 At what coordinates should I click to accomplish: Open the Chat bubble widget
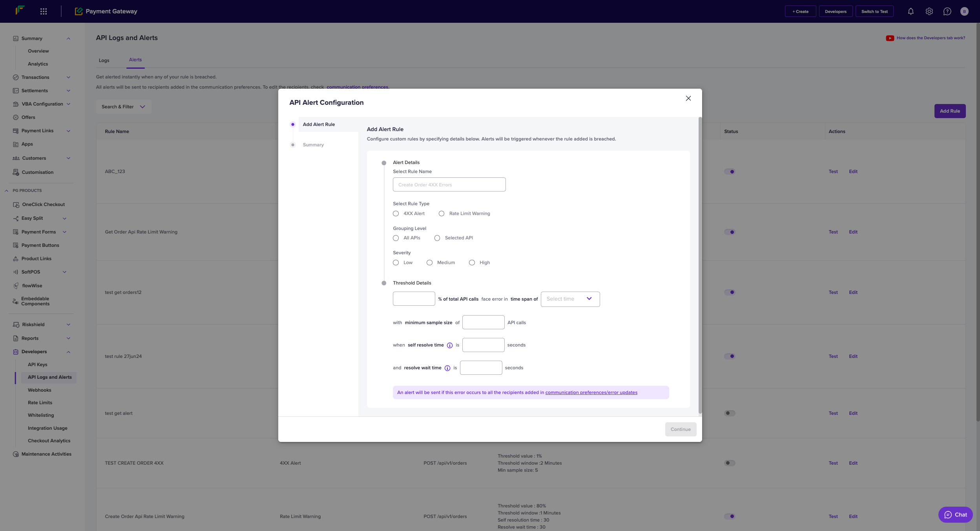[955, 515]
